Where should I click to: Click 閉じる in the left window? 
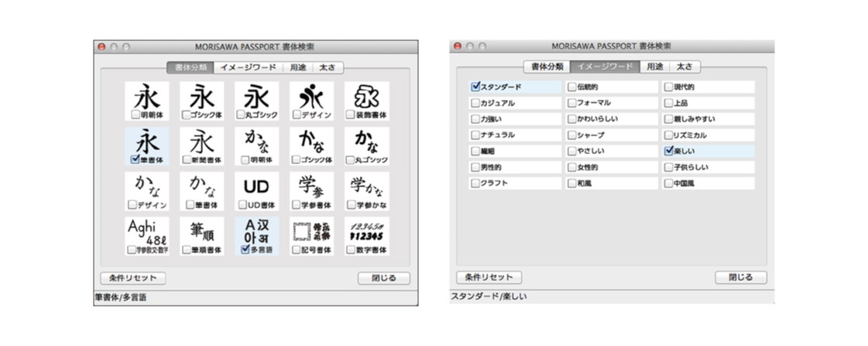(383, 278)
